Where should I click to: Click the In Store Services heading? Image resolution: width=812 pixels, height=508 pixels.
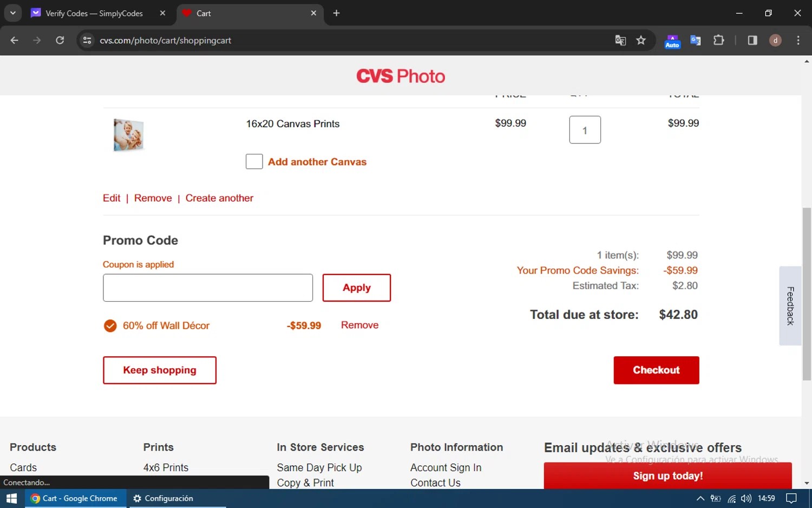click(x=320, y=447)
